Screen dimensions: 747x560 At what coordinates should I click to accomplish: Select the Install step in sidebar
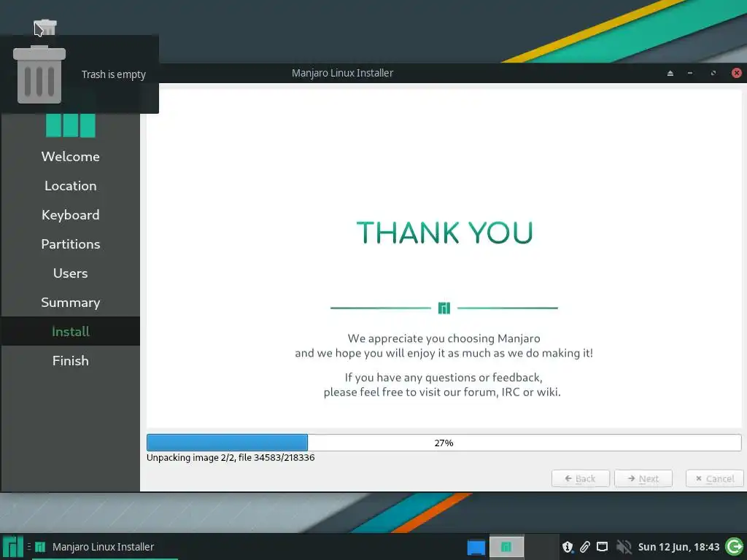71,331
